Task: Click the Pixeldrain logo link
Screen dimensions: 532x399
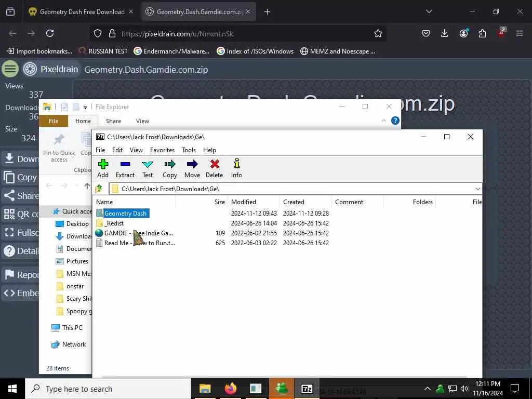Action: (x=51, y=69)
